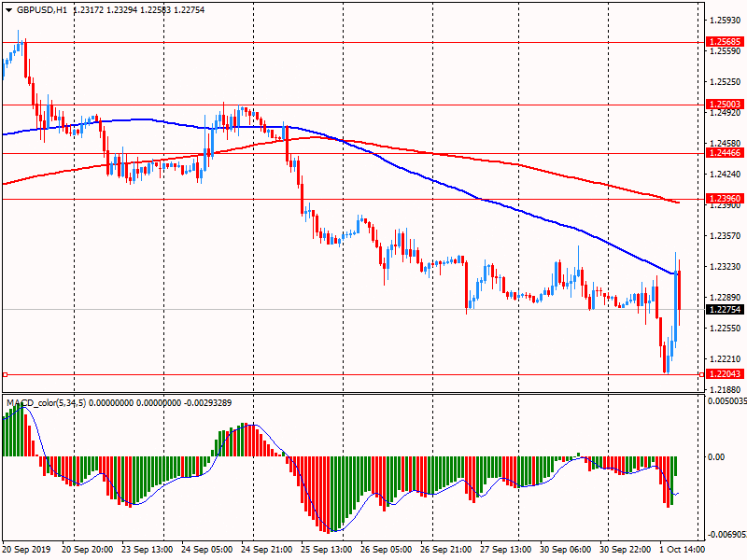747x560 pixels.
Task: Click the current price label 1.22754
Action: (725, 310)
